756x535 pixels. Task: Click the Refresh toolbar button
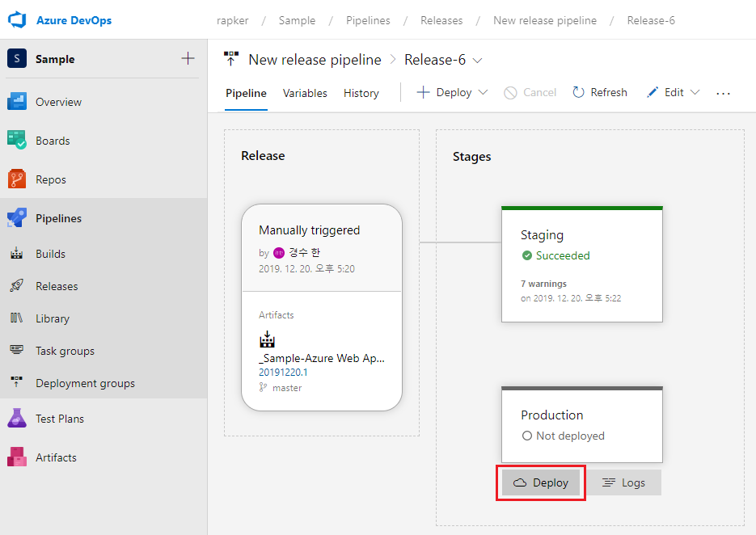600,92
